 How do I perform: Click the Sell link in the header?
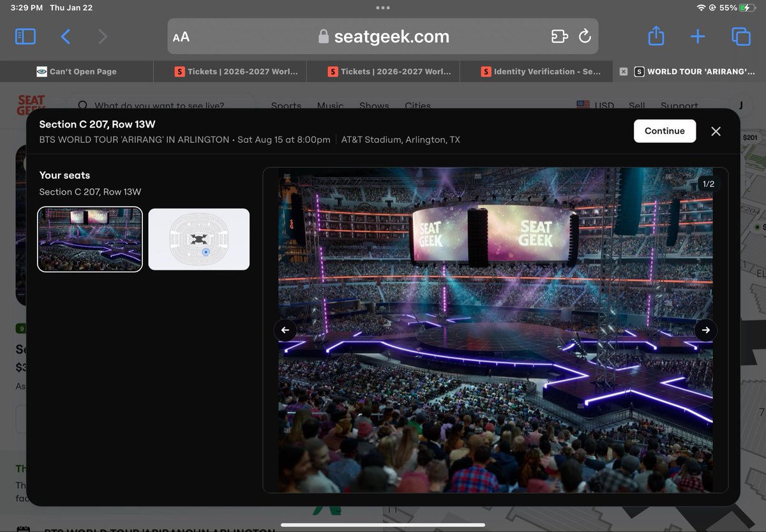click(x=637, y=106)
